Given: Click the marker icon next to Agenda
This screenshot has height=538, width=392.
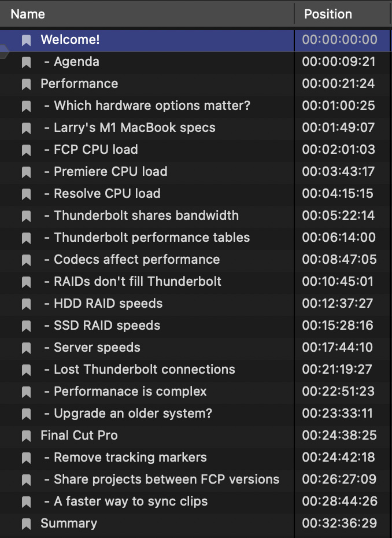Looking at the screenshot, I should coord(27,62).
